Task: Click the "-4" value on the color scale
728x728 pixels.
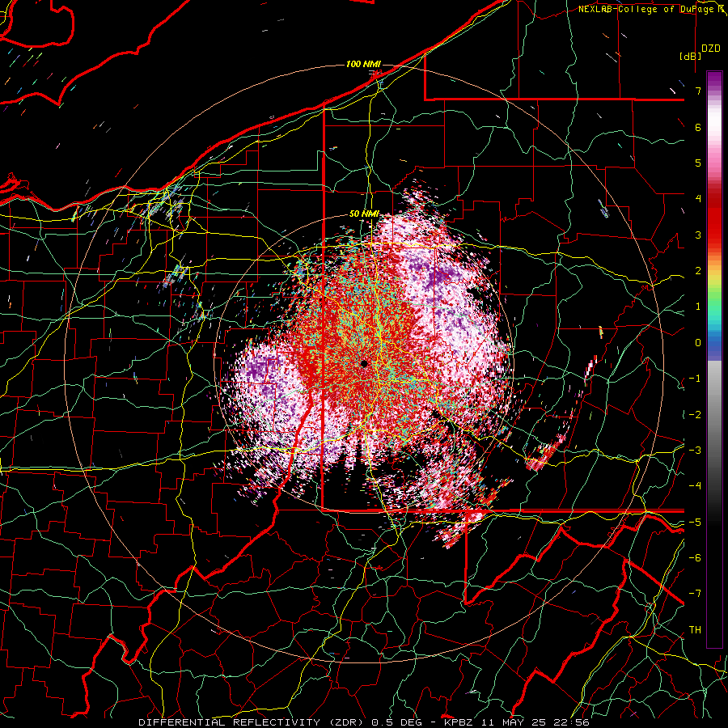Action: pos(695,485)
